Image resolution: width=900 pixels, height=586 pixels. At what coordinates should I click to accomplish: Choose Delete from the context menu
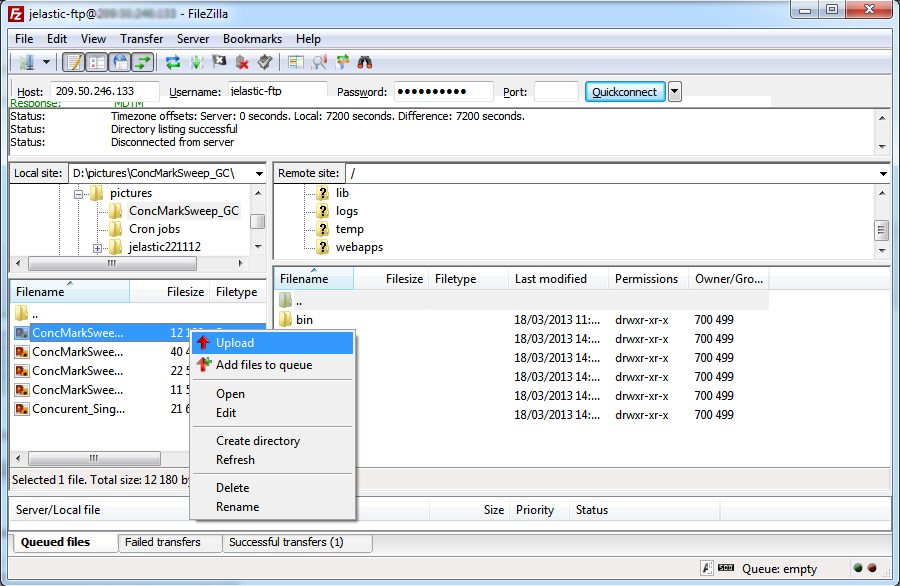click(273, 488)
